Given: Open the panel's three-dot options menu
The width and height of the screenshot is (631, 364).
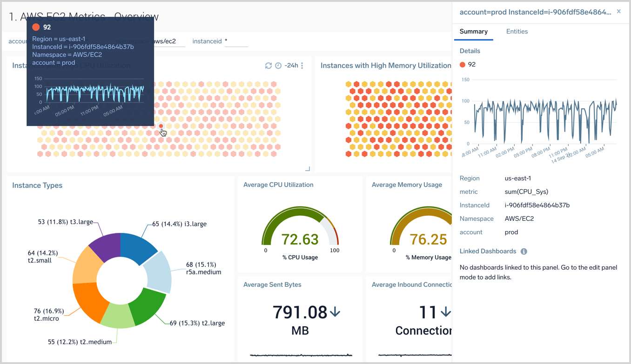Looking at the screenshot, I should 302,66.
